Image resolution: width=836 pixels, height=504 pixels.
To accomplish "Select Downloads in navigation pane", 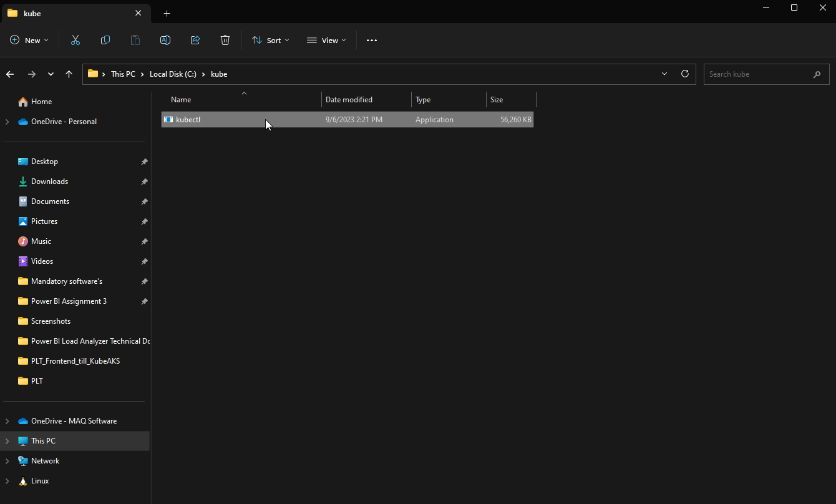I will pyautogui.click(x=49, y=182).
